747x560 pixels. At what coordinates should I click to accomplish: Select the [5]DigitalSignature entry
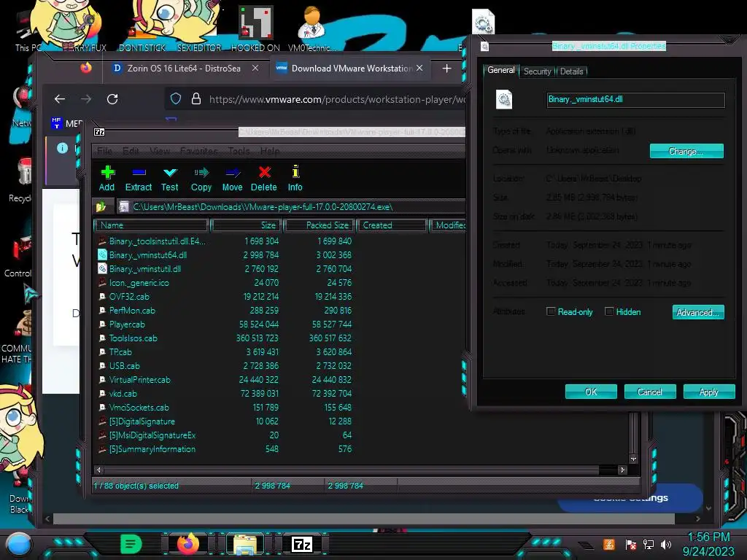[142, 421]
